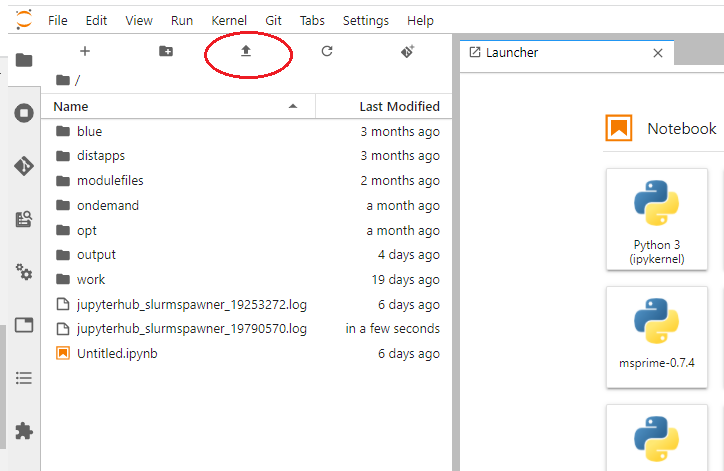724x471 pixels.
Task: Click the Git clone toolbar icon
Action: [407, 51]
